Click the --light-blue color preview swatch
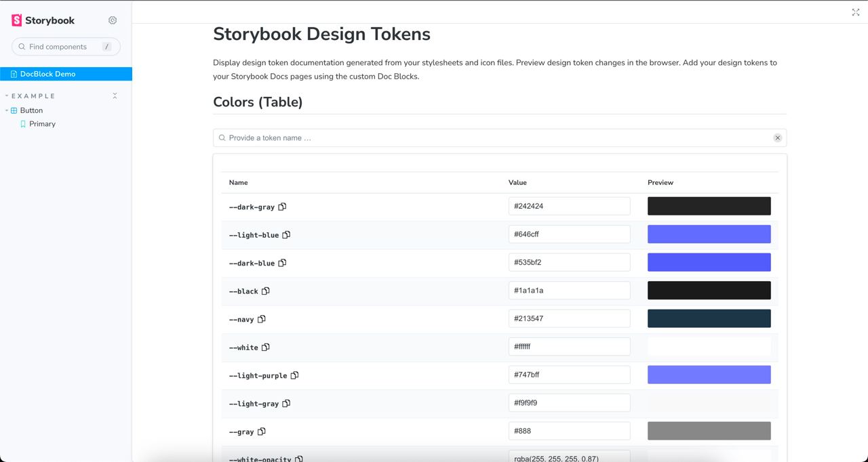Viewport: 868px width, 462px height. [x=709, y=234]
